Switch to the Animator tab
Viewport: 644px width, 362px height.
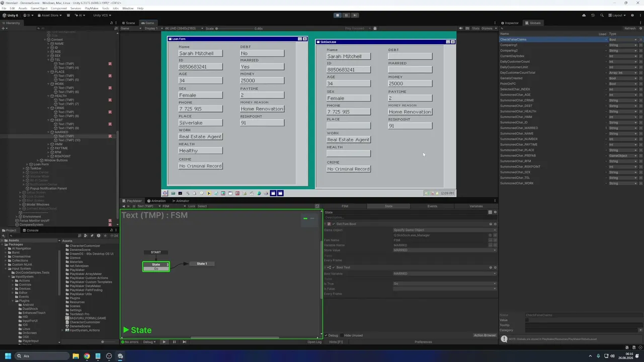[x=181, y=201]
